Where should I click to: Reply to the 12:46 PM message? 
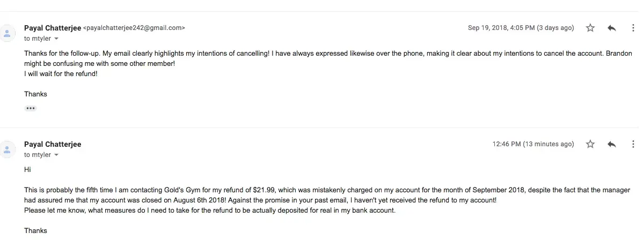point(612,144)
